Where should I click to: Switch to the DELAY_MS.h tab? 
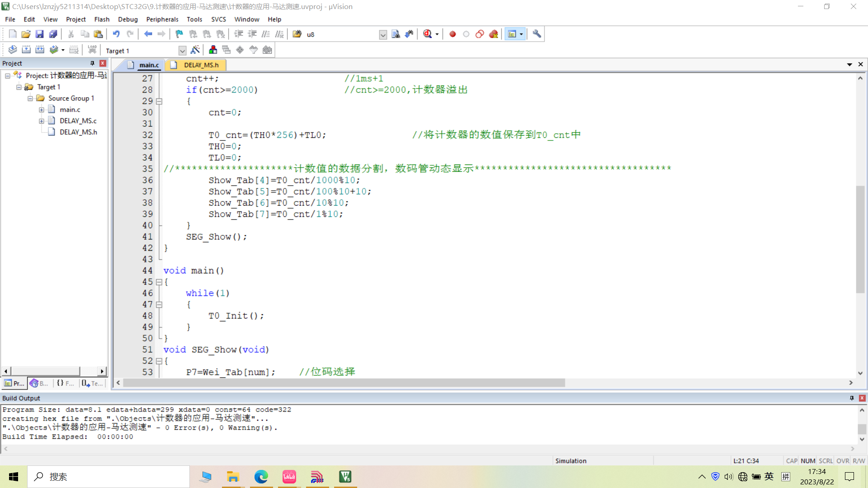[x=196, y=65]
